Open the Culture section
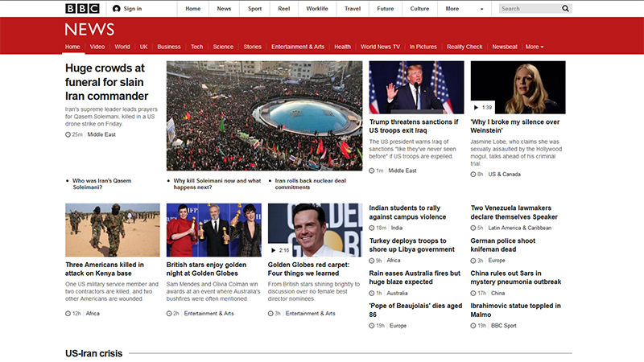This screenshot has width=644, height=362. (x=419, y=9)
